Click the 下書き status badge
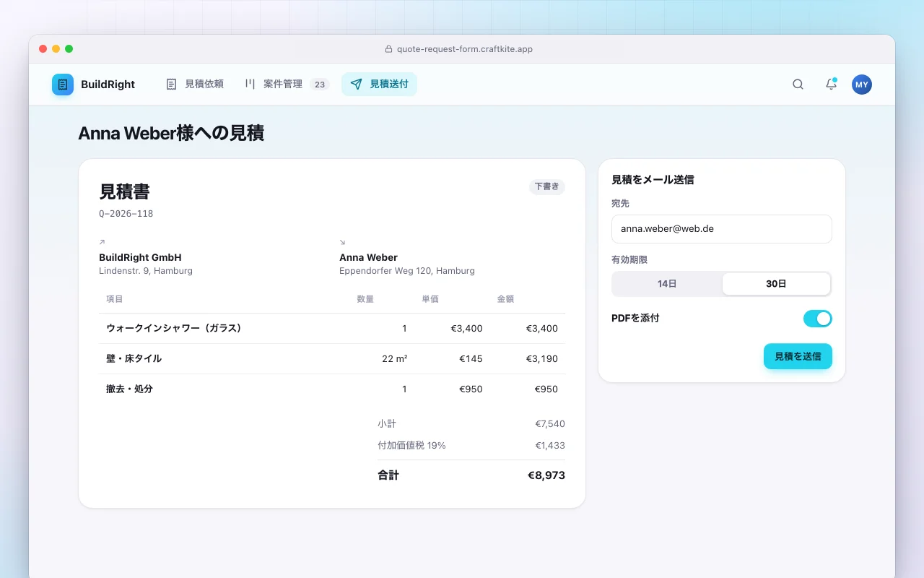 click(x=546, y=186)
